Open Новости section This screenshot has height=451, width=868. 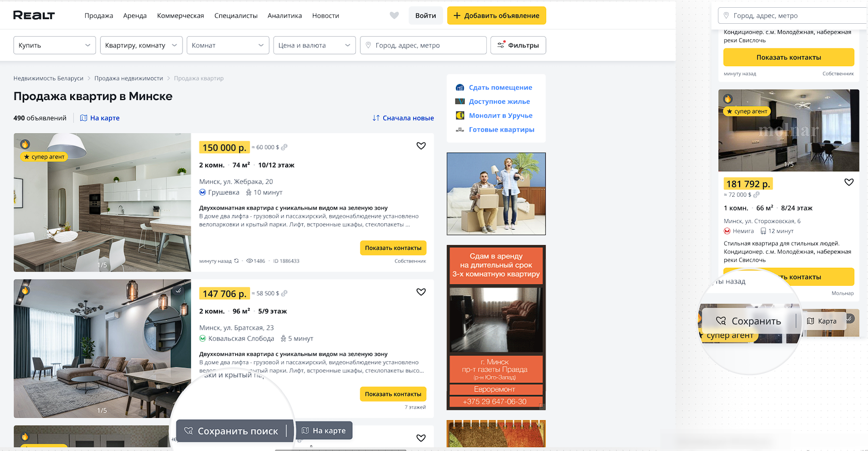pyautogui.click(x=325, y=16)
